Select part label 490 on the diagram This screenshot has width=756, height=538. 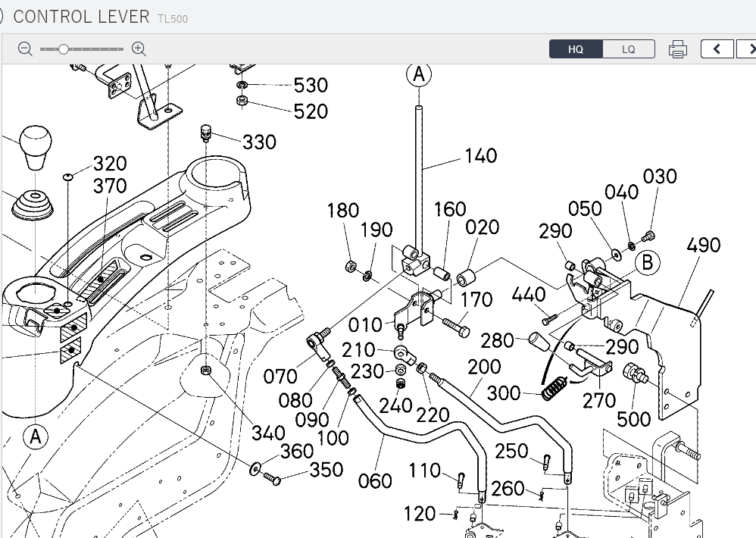[x=704, y=246]
